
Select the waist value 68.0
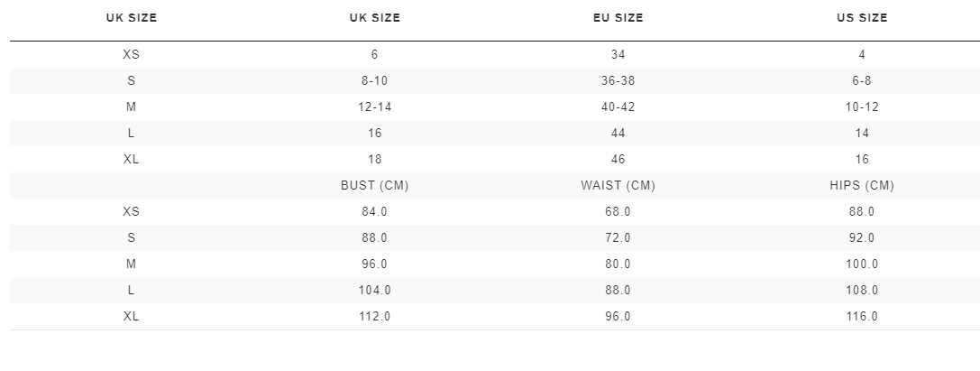pos(618,212)
